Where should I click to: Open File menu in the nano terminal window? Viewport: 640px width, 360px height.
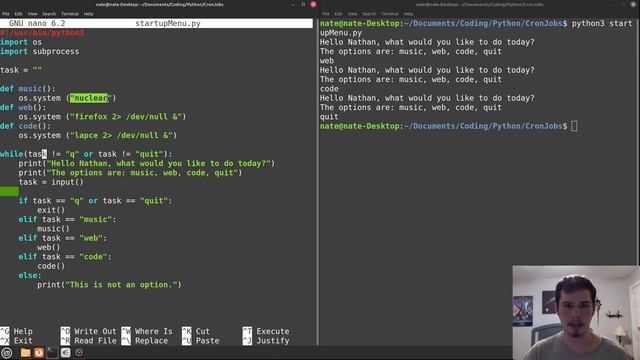(x=6, y=14)
